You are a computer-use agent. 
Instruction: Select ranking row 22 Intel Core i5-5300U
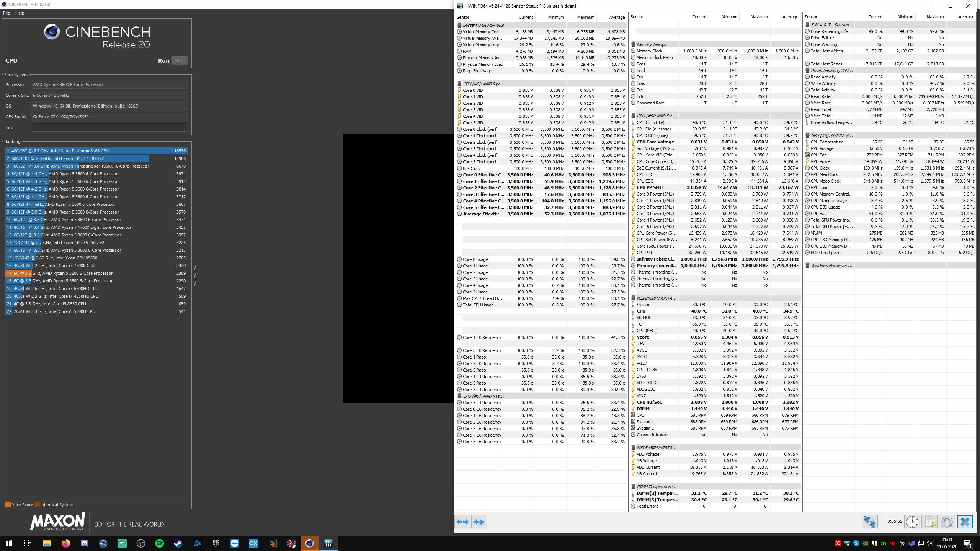[96, 311]
